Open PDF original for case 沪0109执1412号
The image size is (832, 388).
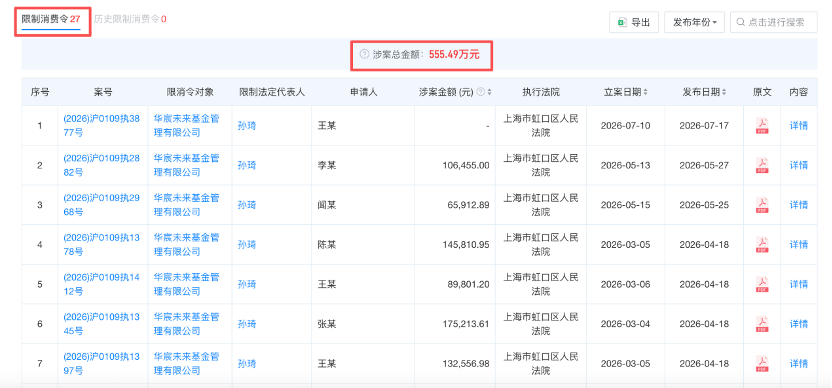point(762,284)
